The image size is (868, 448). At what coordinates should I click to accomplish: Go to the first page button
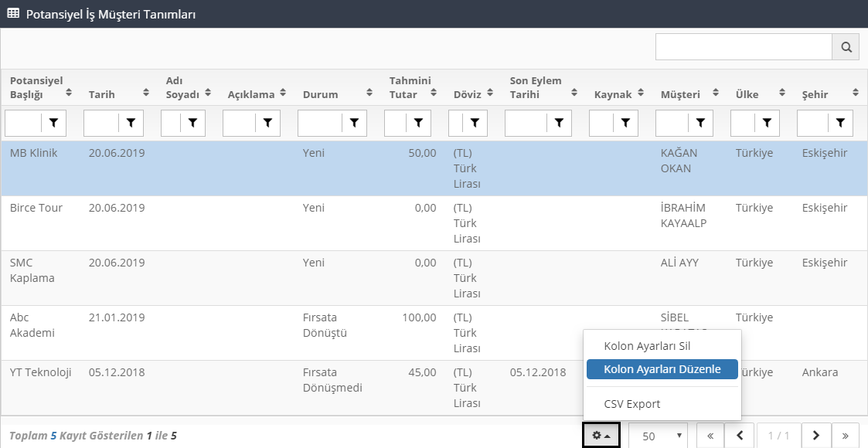coord(710,436)
